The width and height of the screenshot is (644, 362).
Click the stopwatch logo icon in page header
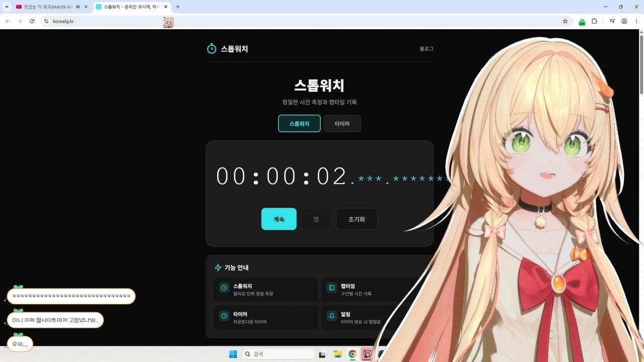(212, 49)
